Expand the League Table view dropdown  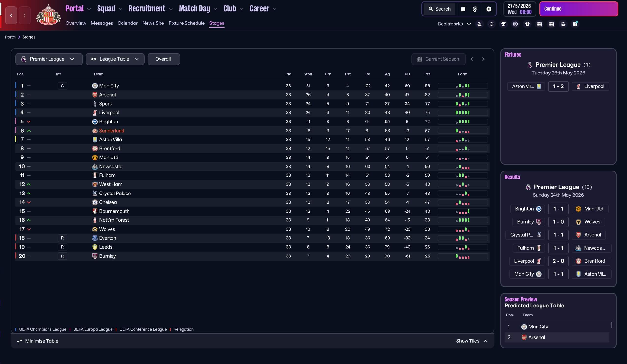click(115, 59)
